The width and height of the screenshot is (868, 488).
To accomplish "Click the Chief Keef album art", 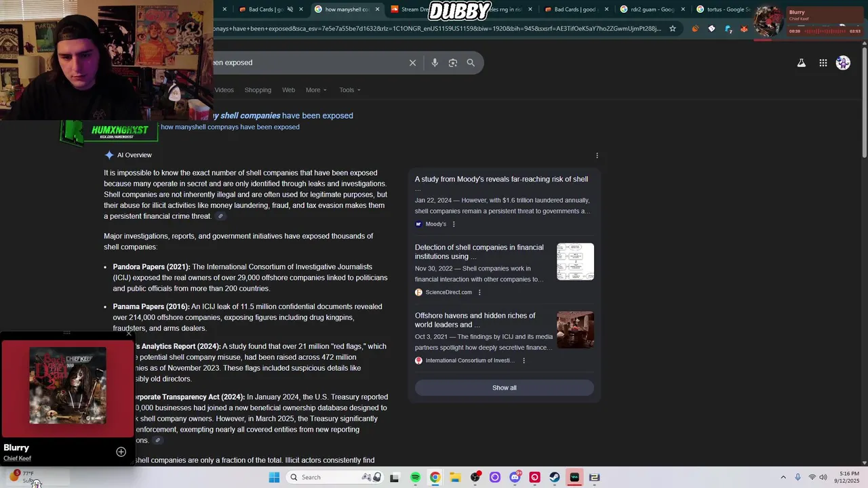I will [x=67, y=386].
